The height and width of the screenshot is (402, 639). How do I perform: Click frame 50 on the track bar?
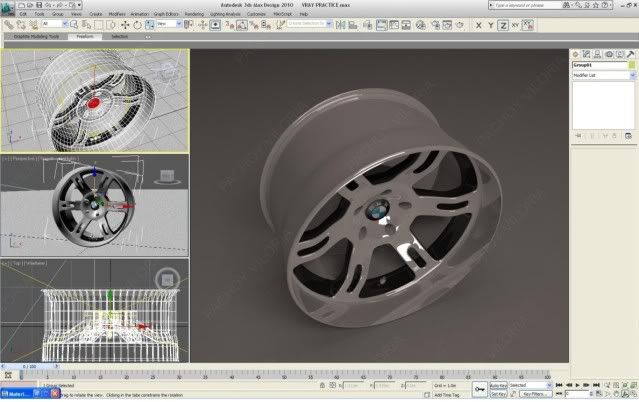coord(284,375)
